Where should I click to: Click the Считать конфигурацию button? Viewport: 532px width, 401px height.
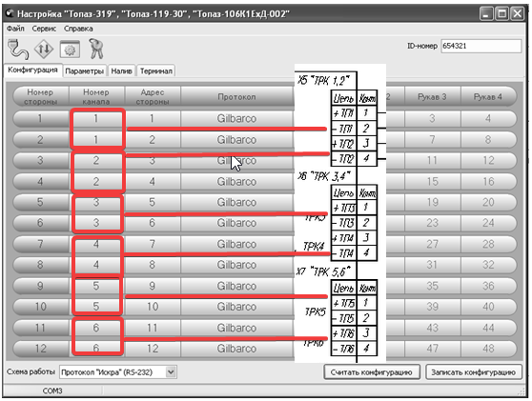pos(372,372)
